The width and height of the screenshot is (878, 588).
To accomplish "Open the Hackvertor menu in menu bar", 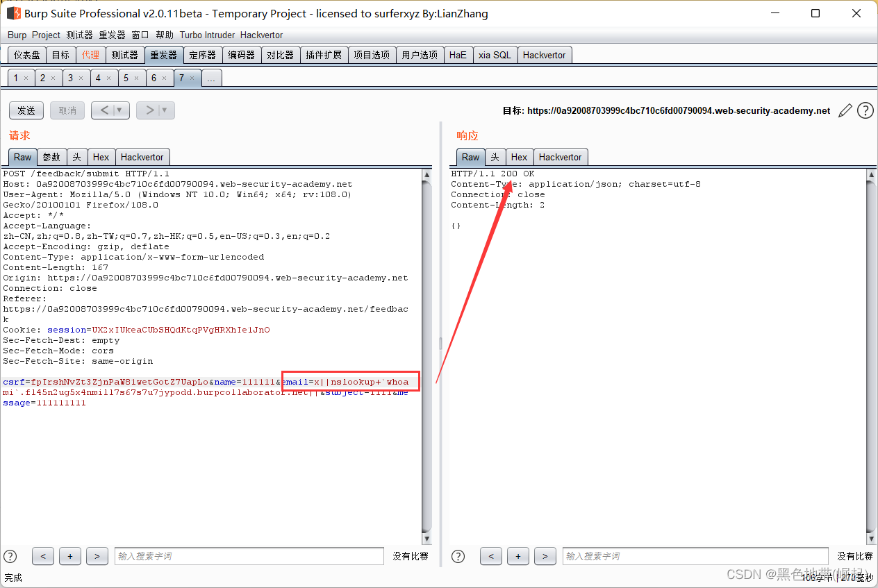I will [261, 35].
